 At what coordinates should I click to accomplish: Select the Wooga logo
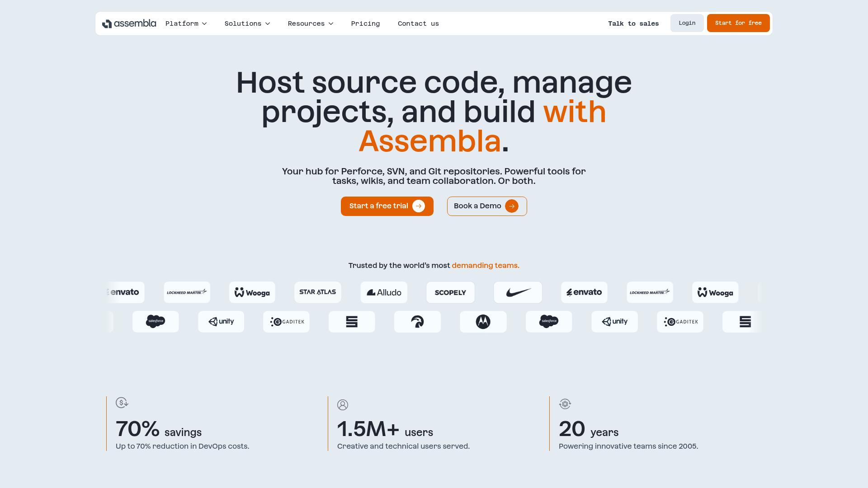pyautogui.click(x=252, y=292)
